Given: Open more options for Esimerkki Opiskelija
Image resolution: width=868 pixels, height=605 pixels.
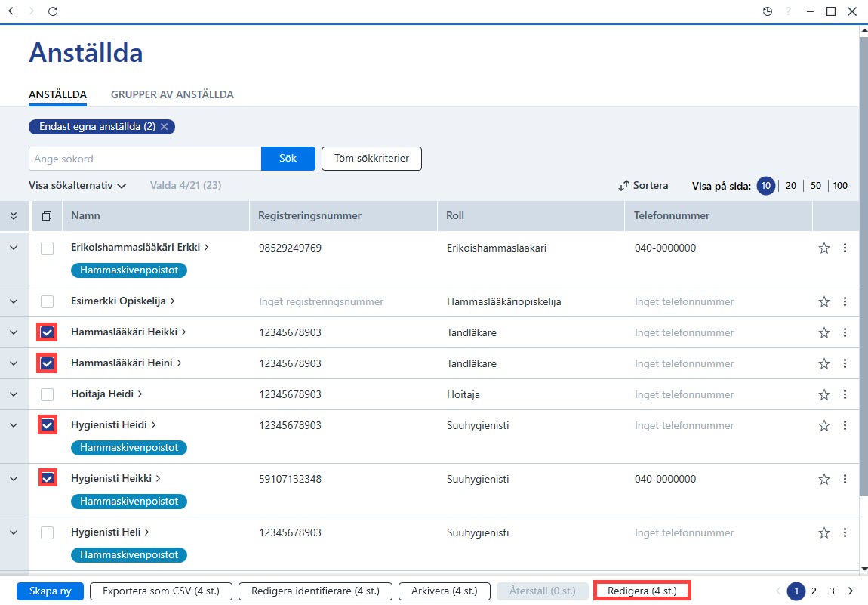Looking at the screenshot, I should pyautogui.click(x=845, y=301).
